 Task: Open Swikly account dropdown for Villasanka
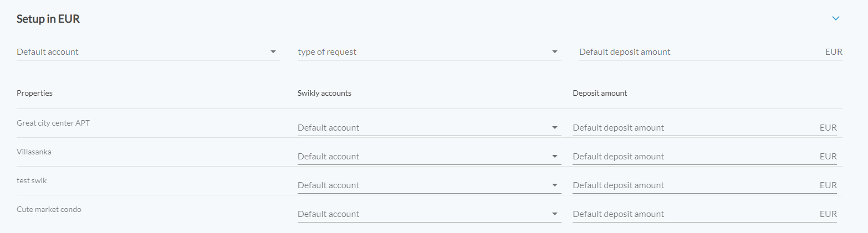[428, 157]
